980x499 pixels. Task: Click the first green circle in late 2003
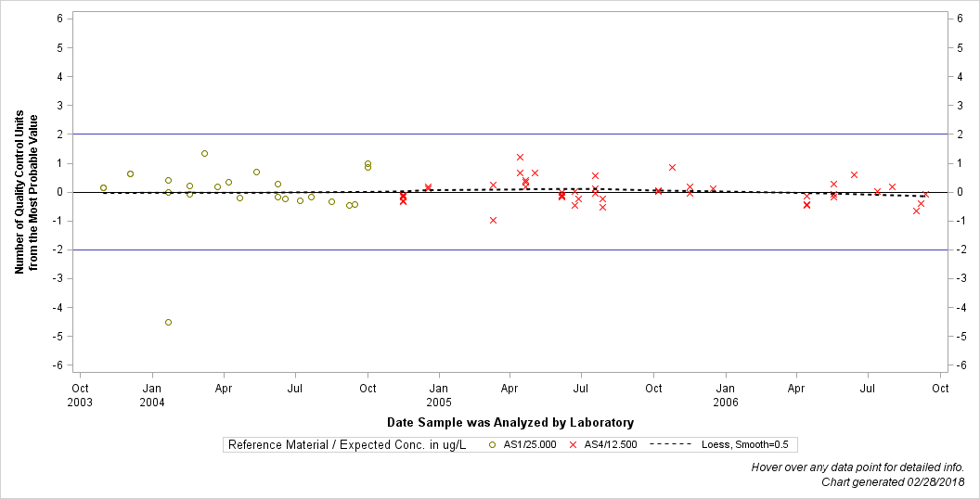coord(103,187)
